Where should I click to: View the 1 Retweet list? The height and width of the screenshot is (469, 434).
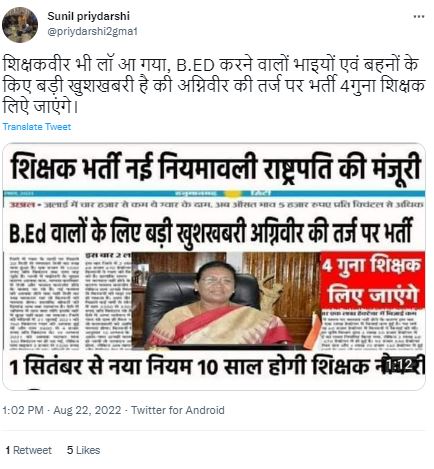[x=29, y=450]
